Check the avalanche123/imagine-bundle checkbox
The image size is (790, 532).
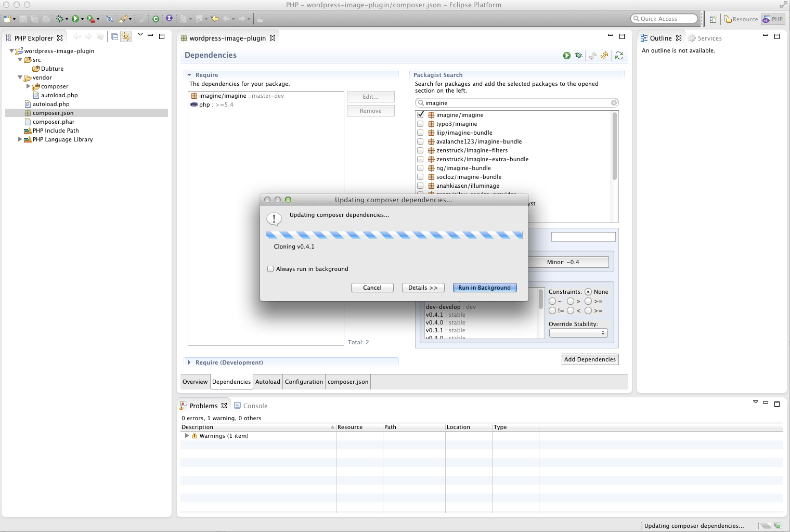click(420, 141)
